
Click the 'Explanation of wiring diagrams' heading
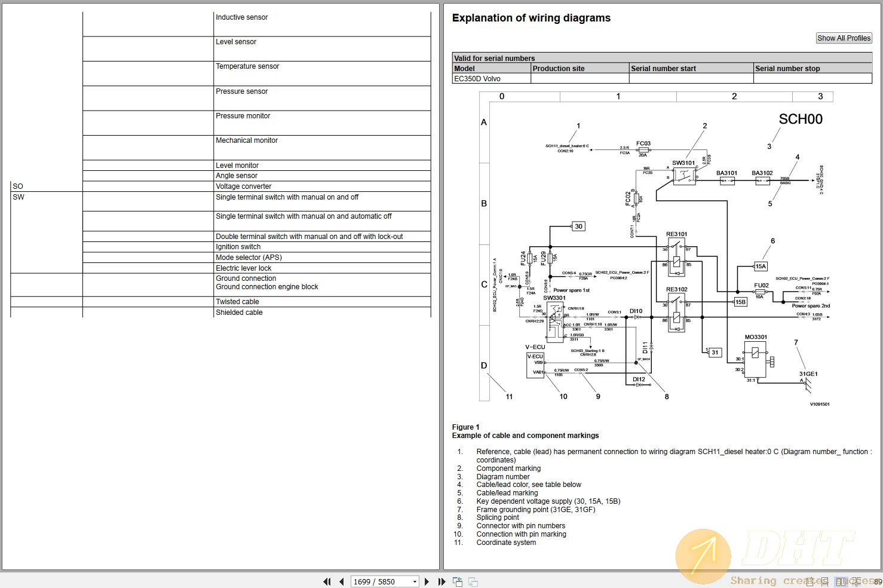point(531,18)
